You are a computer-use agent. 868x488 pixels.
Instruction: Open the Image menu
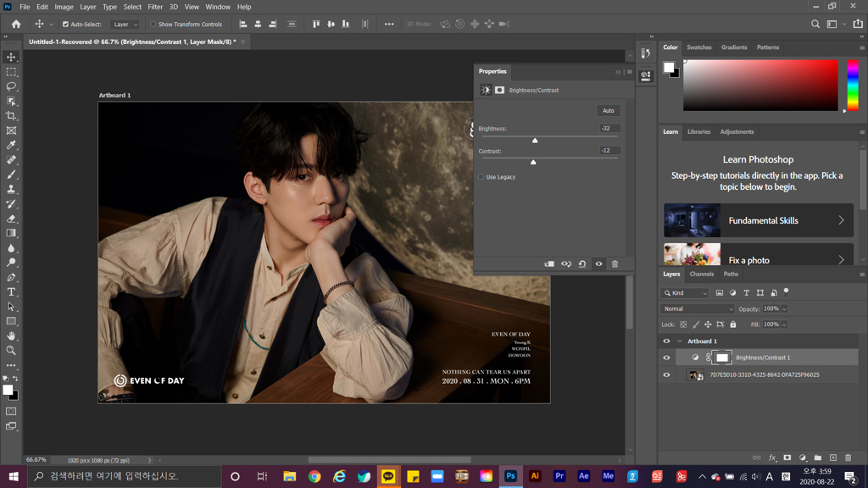[64, 7]
